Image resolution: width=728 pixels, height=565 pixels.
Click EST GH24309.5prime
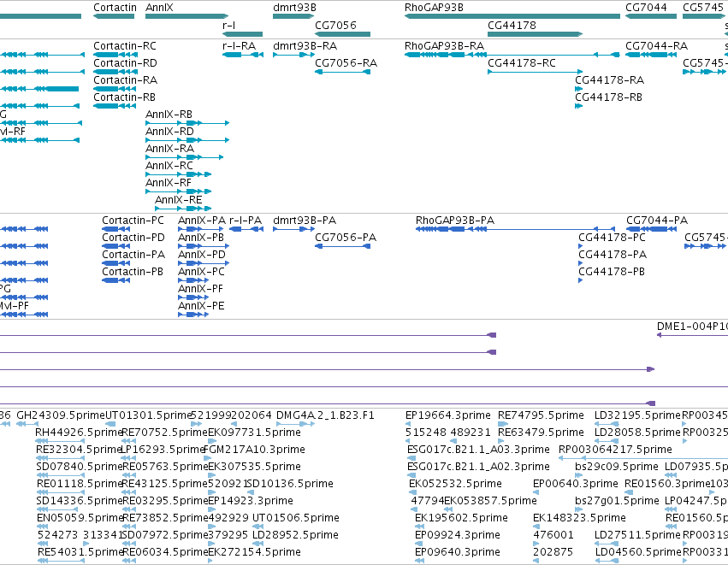pyautogui.click(x=27, y=424)
